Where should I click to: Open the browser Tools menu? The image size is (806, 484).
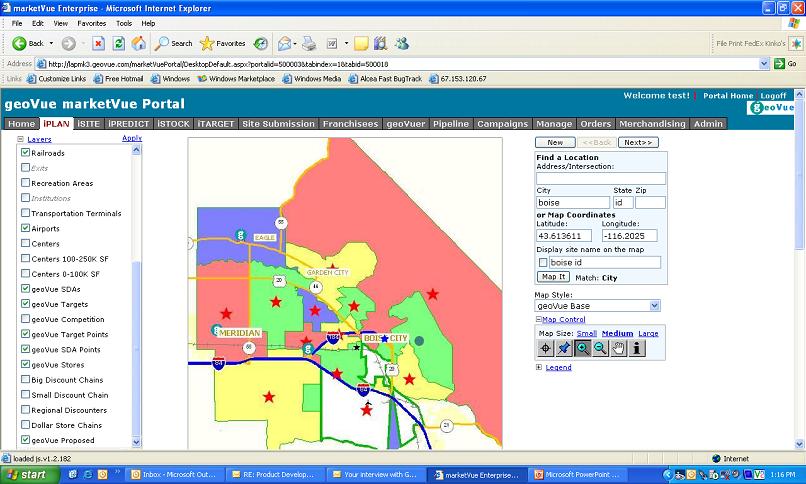[x=124, y=23]
